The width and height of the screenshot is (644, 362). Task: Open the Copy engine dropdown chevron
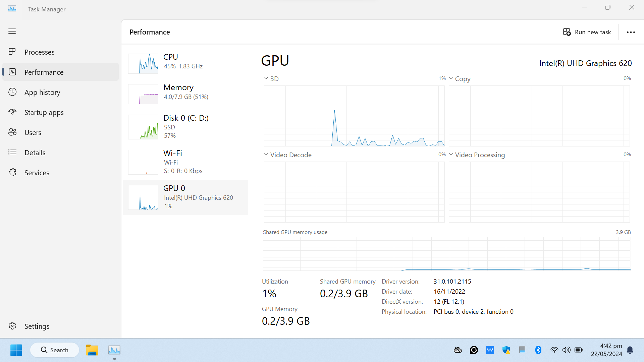coord(451,78)
